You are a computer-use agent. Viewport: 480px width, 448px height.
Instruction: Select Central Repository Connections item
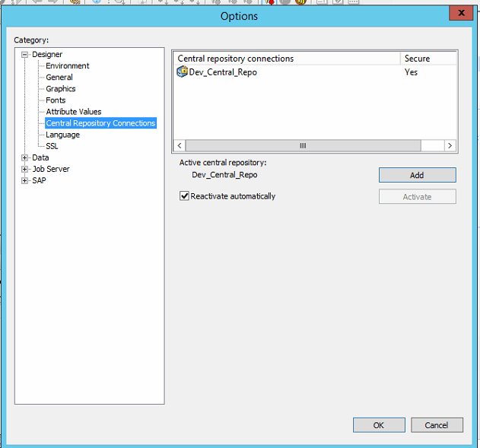(100, 123)
